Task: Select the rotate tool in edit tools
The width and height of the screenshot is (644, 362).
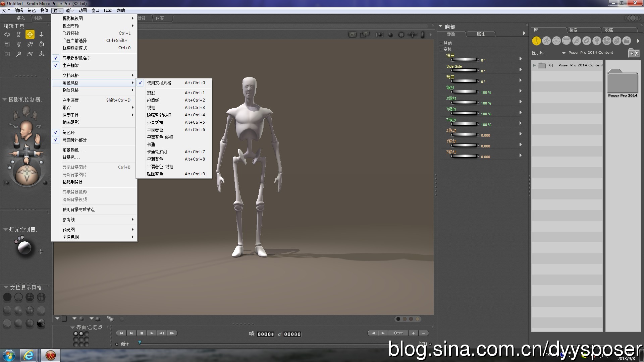Action: coord(7,35)
